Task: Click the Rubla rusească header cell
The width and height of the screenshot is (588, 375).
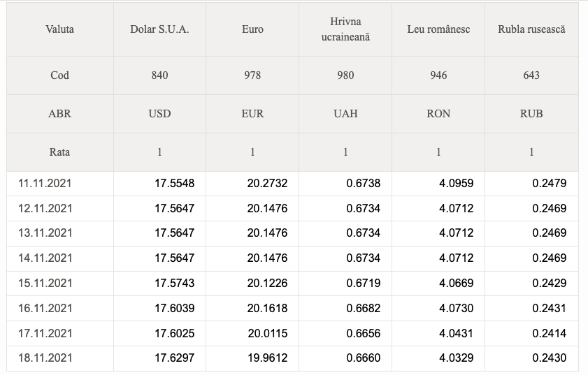Action: pyautogui.click(x=531, y=29)
